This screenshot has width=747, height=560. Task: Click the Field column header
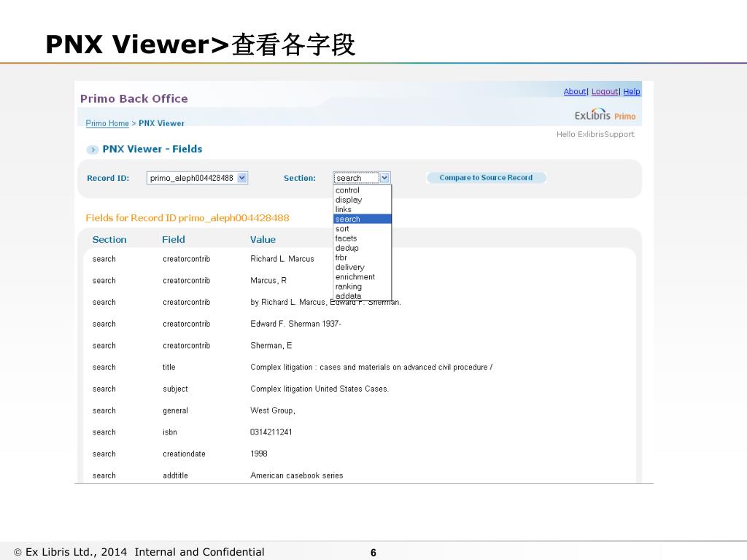tap(174, 239)
